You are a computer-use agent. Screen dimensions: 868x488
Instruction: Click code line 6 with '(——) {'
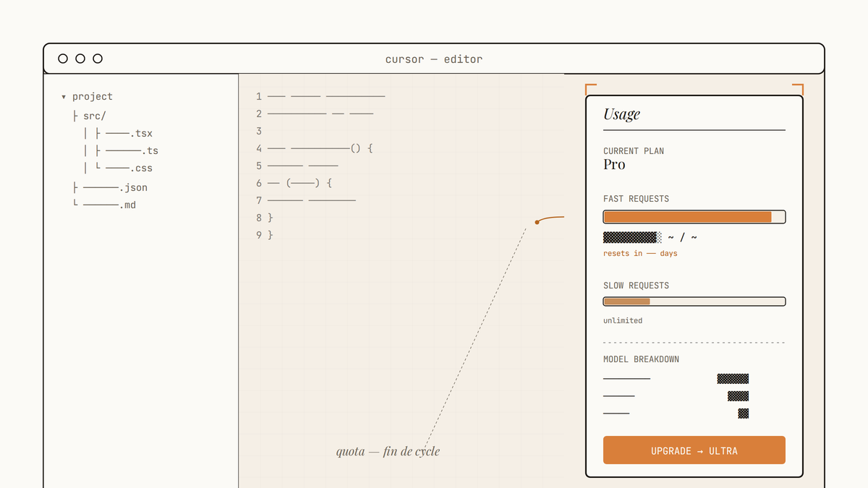(x=299, y=183)
